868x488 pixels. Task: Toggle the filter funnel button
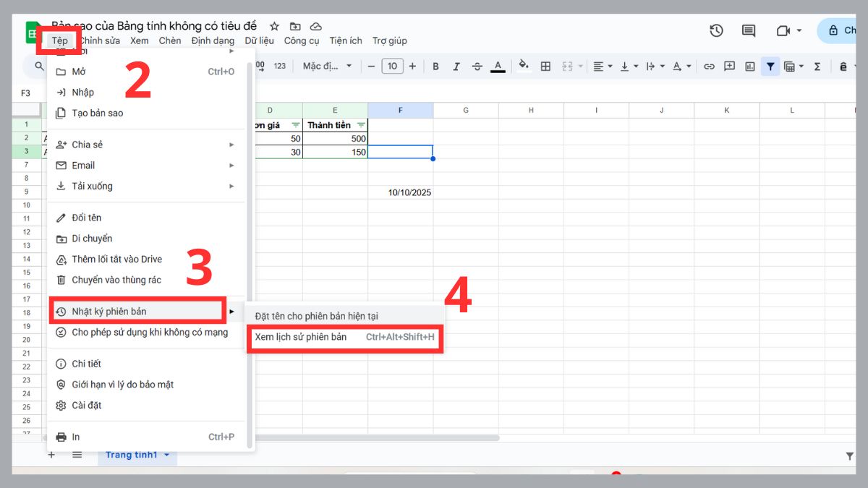pyautogui.click(x=770, y=67)
